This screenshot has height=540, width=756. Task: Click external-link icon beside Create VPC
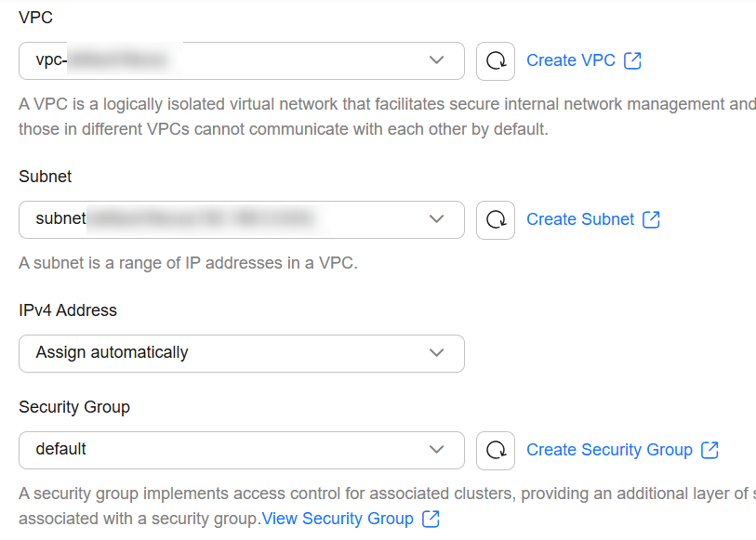632,60
